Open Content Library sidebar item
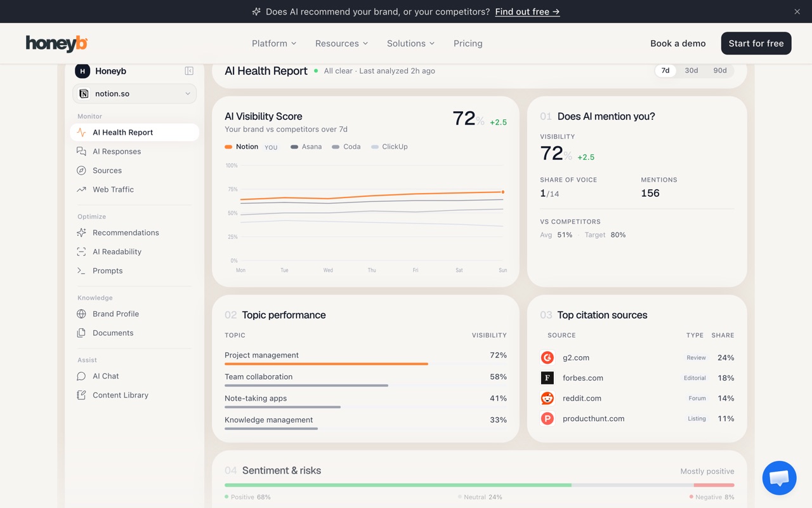Image resolution: width=812 pixels, height=508 pixels. pyautogui.click(x=134, y=396)
